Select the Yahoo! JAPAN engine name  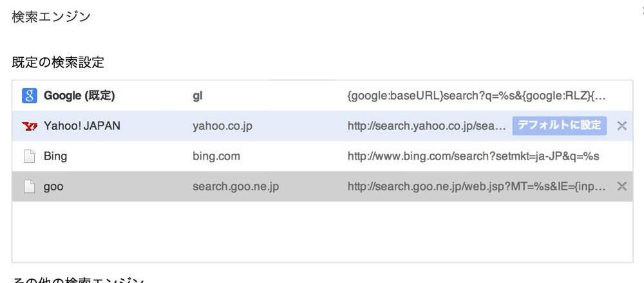[x=82, y=126]
